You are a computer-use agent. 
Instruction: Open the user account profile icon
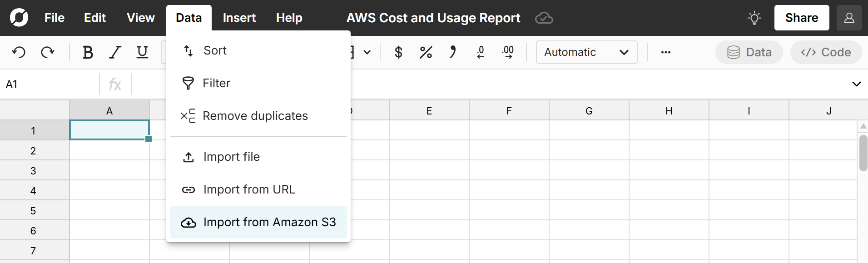point(849,18)
